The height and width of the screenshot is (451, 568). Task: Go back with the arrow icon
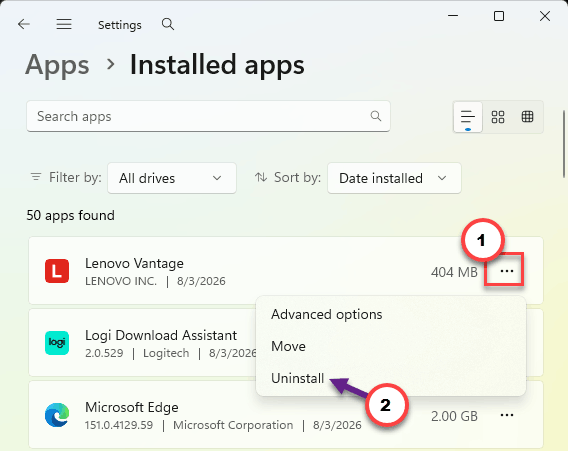(x=24, y=24)
